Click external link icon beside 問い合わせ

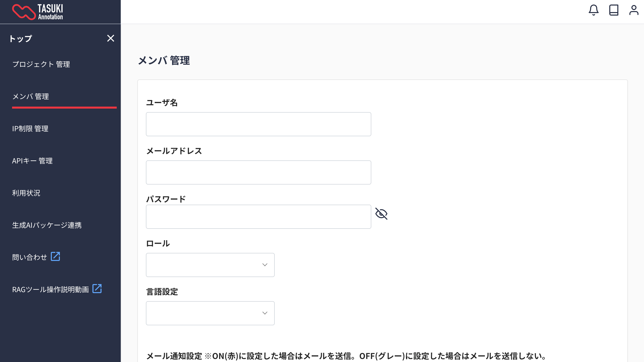[x=55, y=257]
